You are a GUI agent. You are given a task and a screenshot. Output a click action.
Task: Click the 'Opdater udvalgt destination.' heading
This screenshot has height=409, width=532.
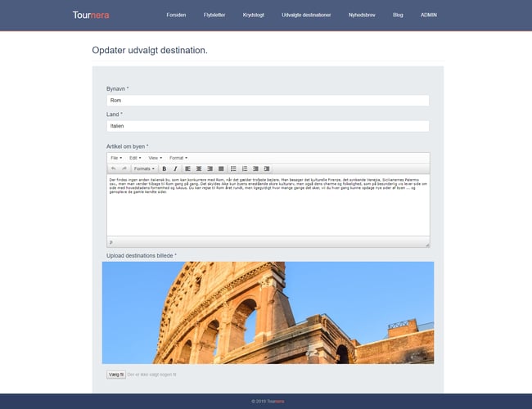pos(150,50)
